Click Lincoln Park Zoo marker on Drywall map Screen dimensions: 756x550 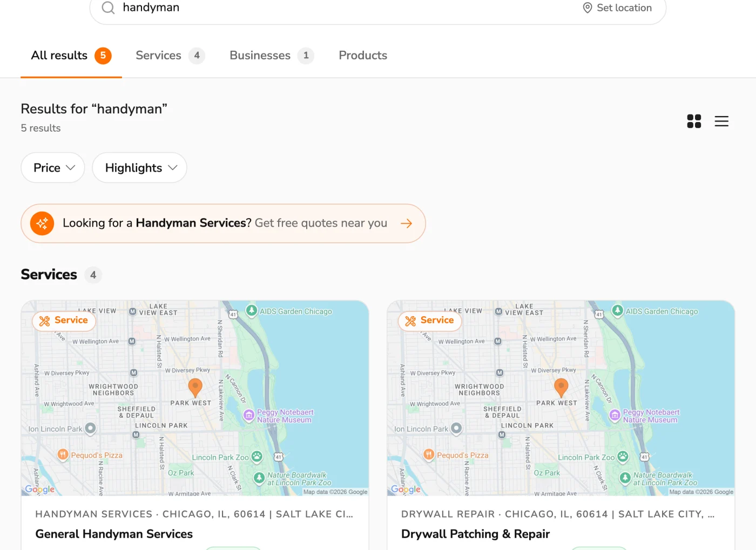coord(623,457)
